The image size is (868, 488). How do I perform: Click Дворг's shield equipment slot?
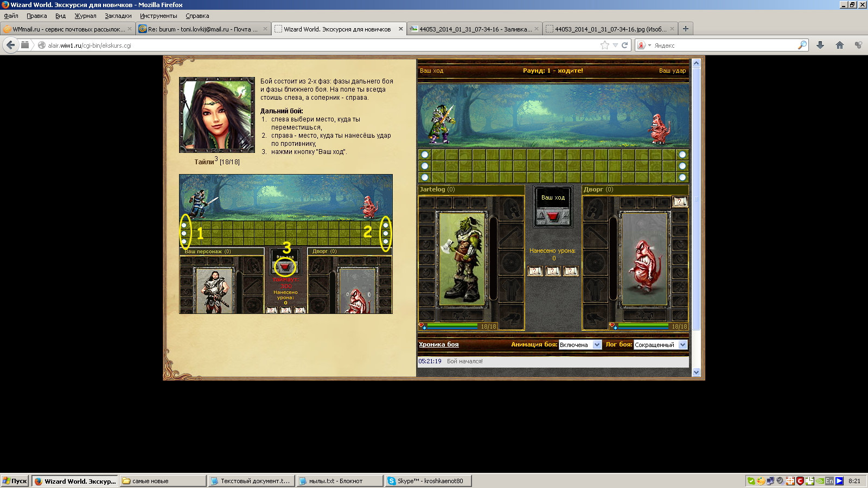pos(595,262)
